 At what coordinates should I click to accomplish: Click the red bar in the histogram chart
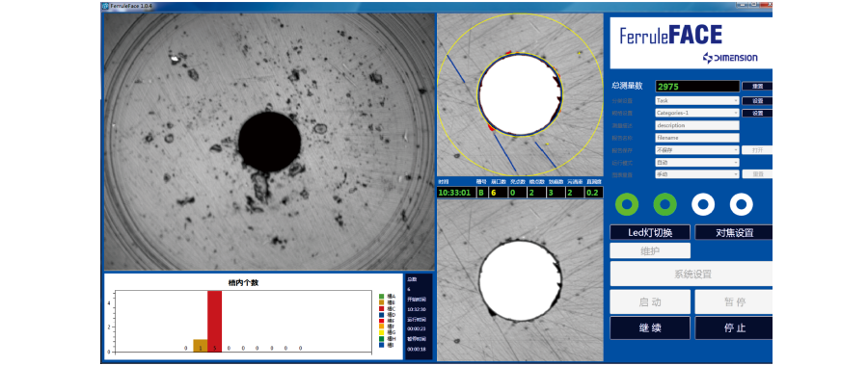pyautogui.click(x=214, y=322)
